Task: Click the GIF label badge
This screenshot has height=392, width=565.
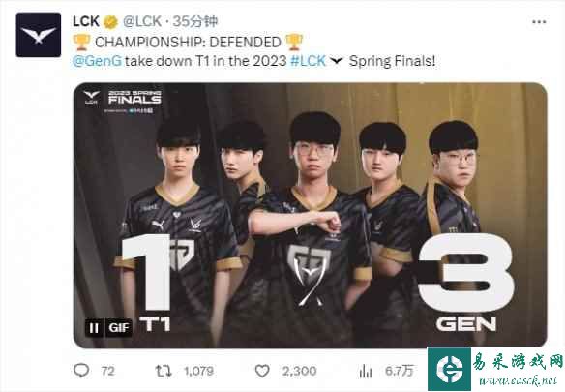Action: pyautogui.click(x=119, y=327)
